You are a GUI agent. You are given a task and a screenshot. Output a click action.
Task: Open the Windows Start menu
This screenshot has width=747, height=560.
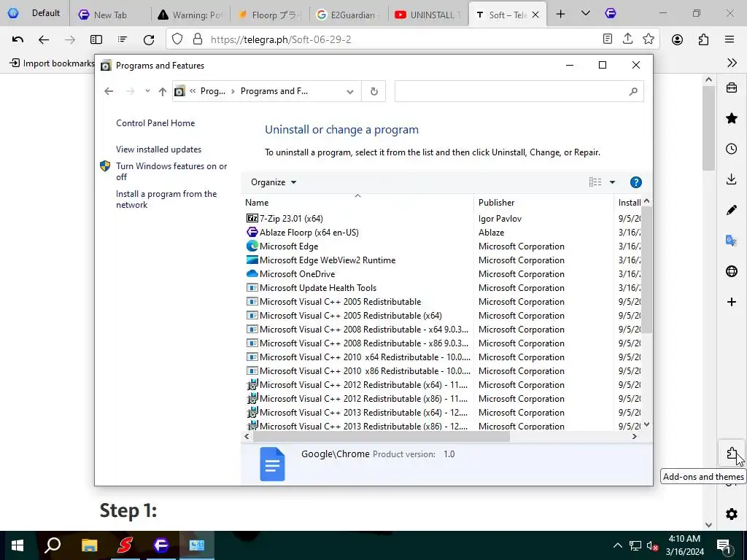[18, 545]
